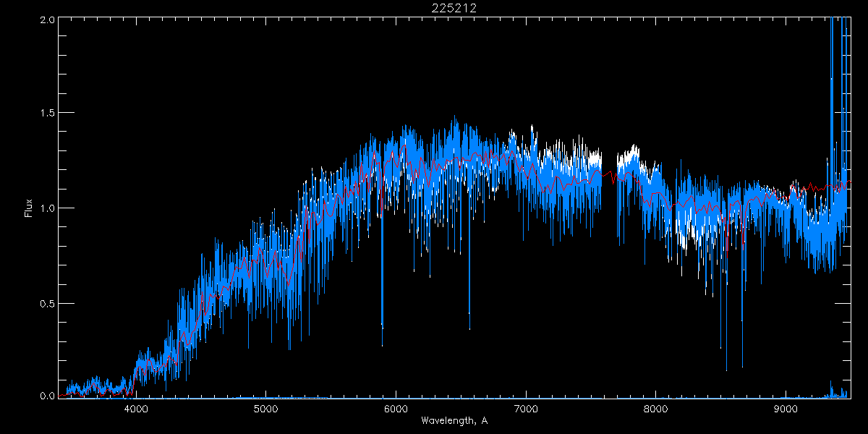Screen dimensions: 868x434
Task: Click the Wavelength, A x-axis label
Action: [454, 421]
